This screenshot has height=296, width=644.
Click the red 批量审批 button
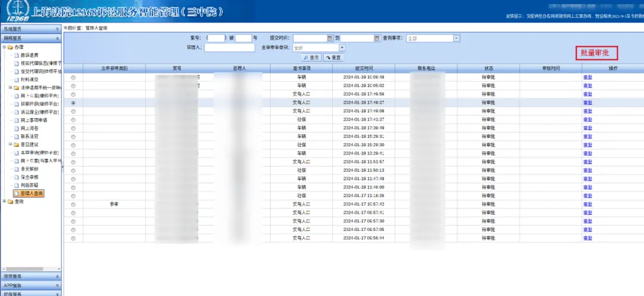point(597,54)
